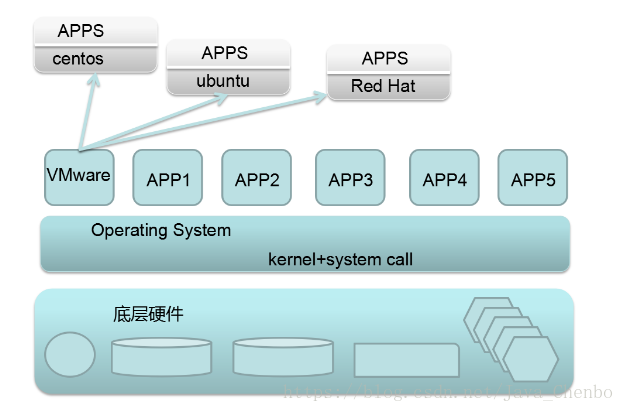This screenshot has width=624, height=412.
Task: Click APPS above Red Hat
Action: pos(385,58)
